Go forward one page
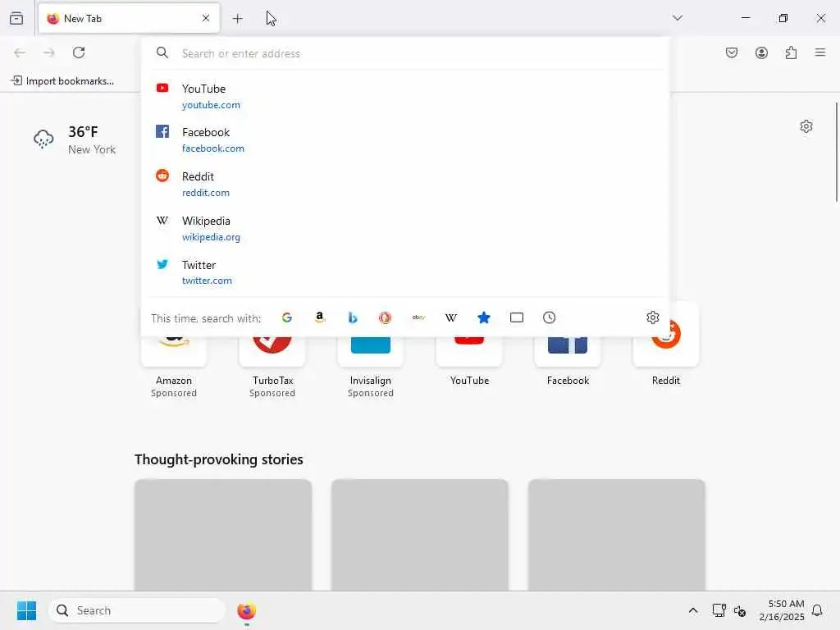This screenshot has height=630, width=840. click(49, 52)
